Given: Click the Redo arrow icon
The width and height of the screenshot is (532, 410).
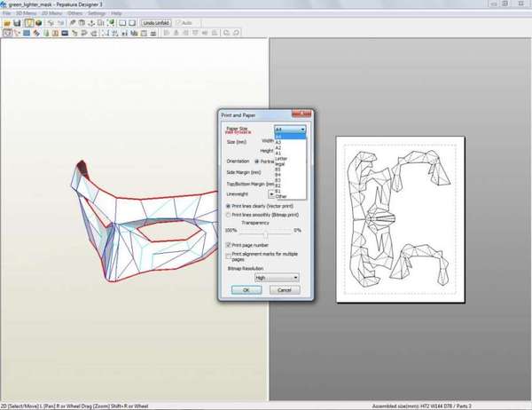Looking at the screenshot, I should pyautogui.click(x=61, y=23).
